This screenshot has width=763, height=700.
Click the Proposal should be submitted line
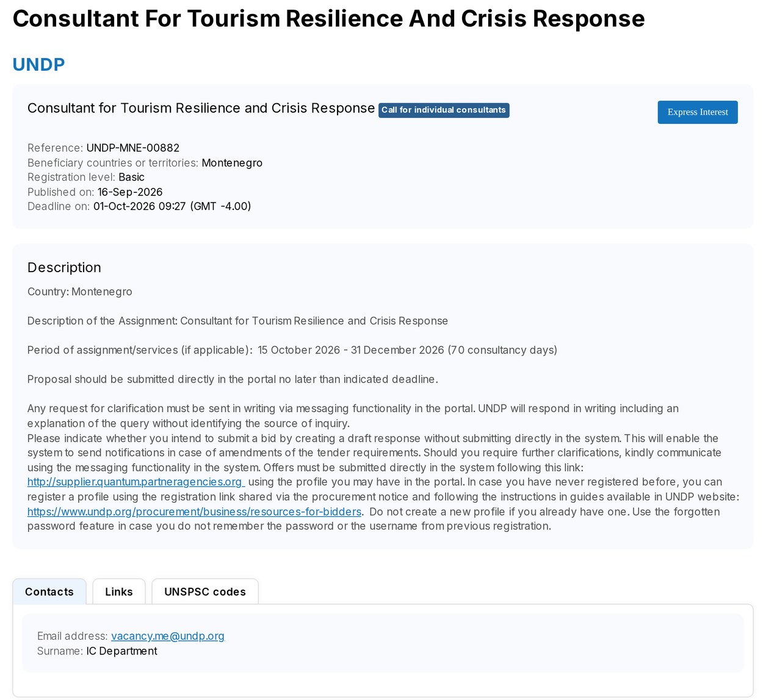click(x=233, y=380)
